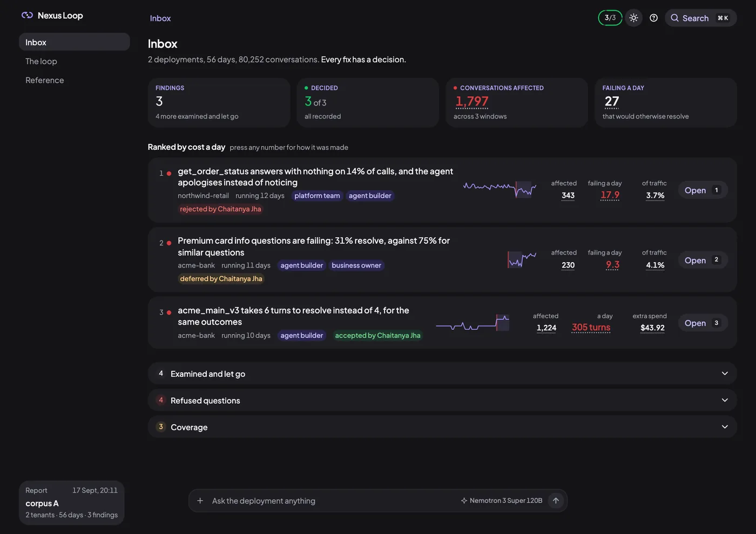Image resolution: width=756 pixels, height=534 pixels.
Task: Expand the Coverage section
Action: (x=442, y=426)
